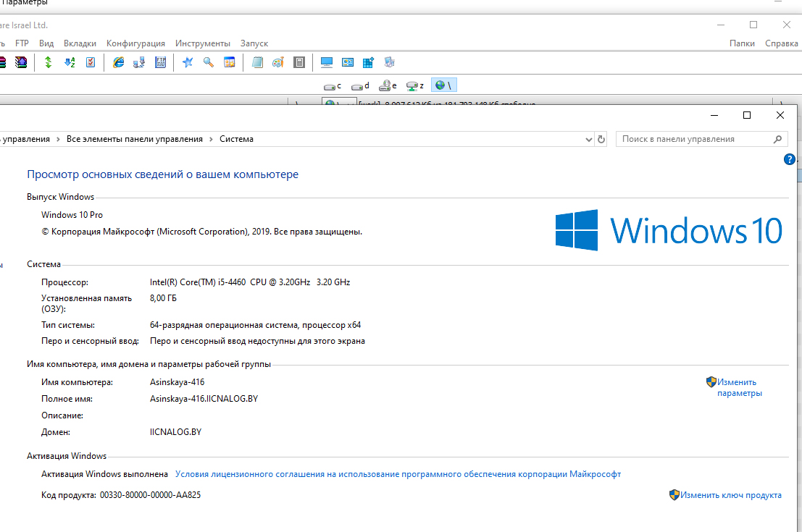Image resolution: width=802 pixels, height=532 pixels.
Task: Maximize the Total Commander window
Action: pyautogui.click(x=753, y=25)
